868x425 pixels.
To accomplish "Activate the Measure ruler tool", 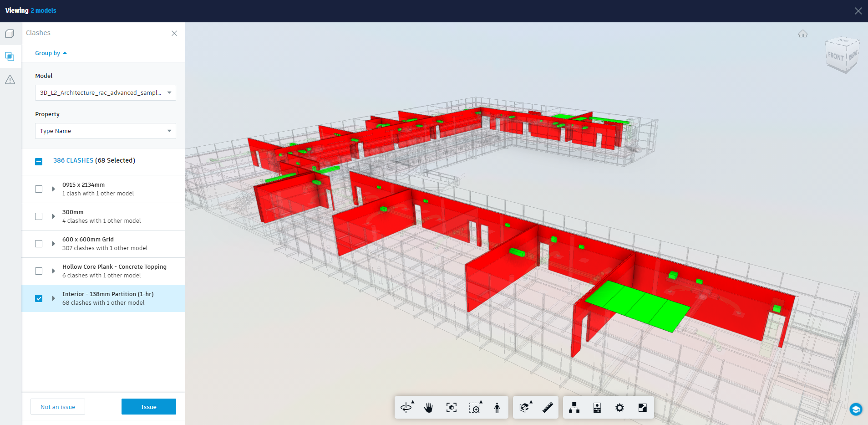I will [x=548, y=407].
